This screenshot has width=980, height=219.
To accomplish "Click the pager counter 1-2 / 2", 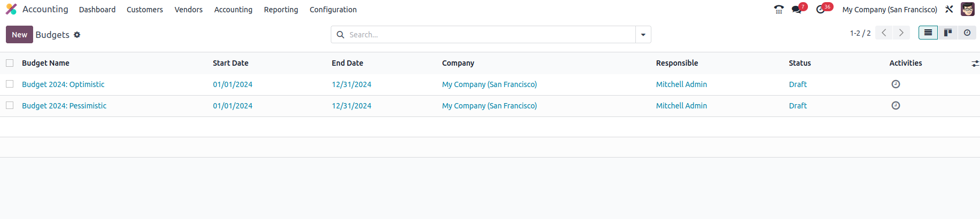I will pyautogui.click(x=860, y=33).
